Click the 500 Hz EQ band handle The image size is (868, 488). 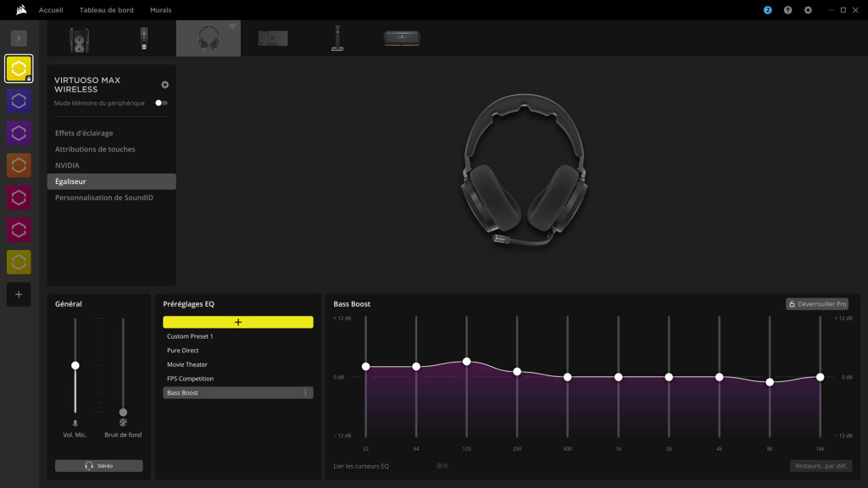click(567, 377)
